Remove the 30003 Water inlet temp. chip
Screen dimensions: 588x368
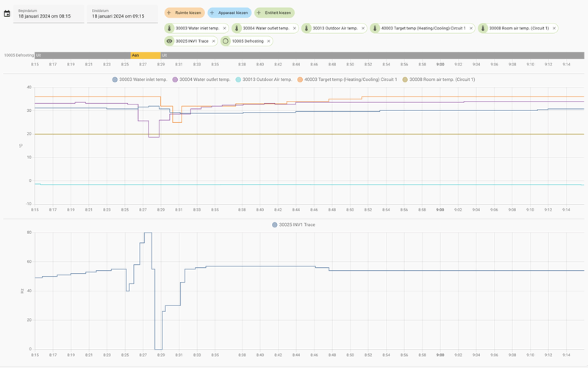point(225,28)
